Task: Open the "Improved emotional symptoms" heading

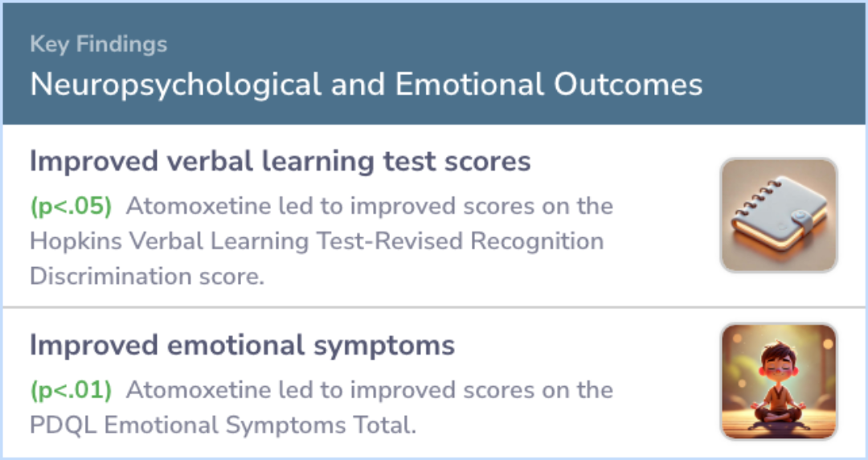Action: 243,345
